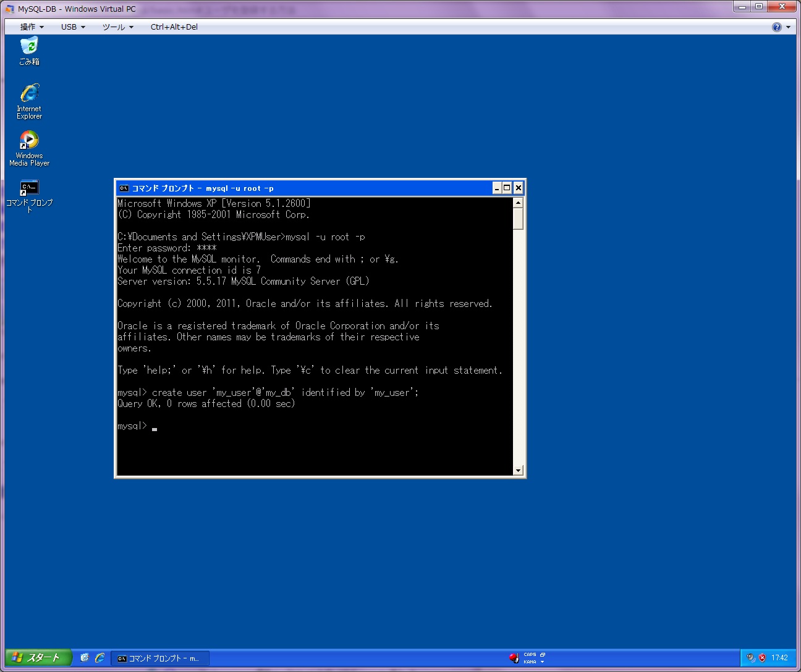Viewport: 801px width, 672px height.
Task: Click the mysql prompt with blinking cursor
Action: coord(137,426)
